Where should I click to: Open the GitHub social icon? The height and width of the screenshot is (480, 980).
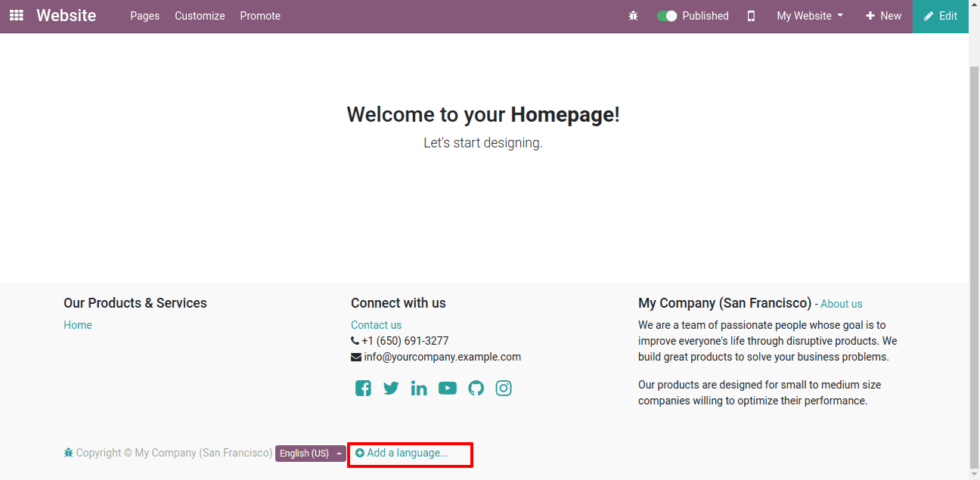click(476, 389)
